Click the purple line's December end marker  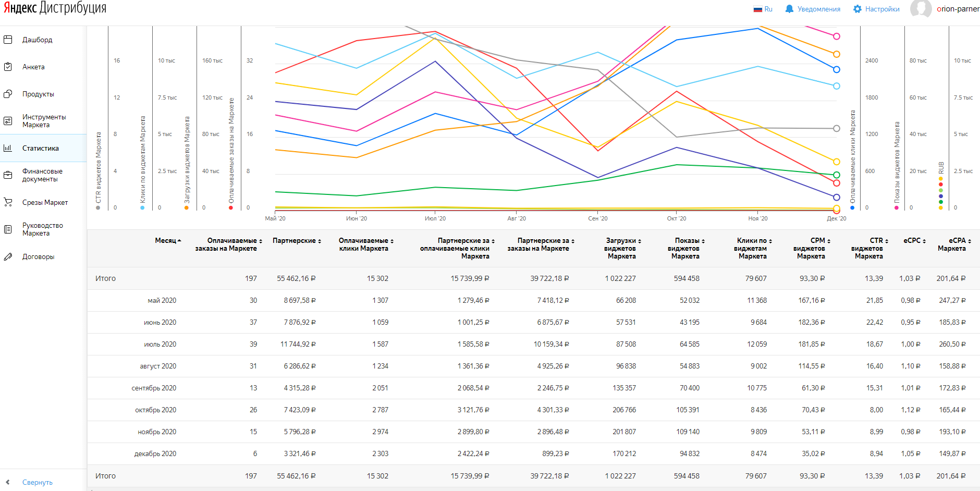click(x=837, y=197)
